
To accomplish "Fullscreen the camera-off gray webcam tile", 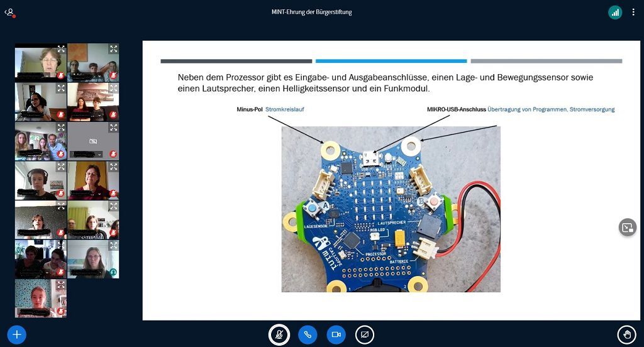I will point(113,128).
